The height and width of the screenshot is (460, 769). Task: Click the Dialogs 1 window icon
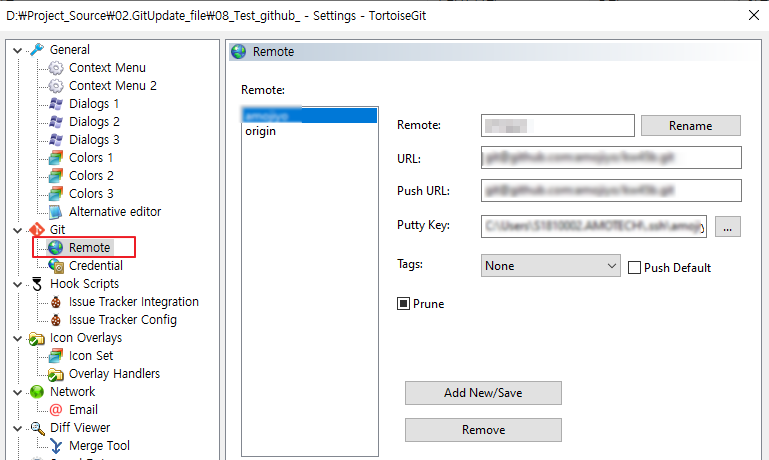pyautogui.click(x=56, y=103)
